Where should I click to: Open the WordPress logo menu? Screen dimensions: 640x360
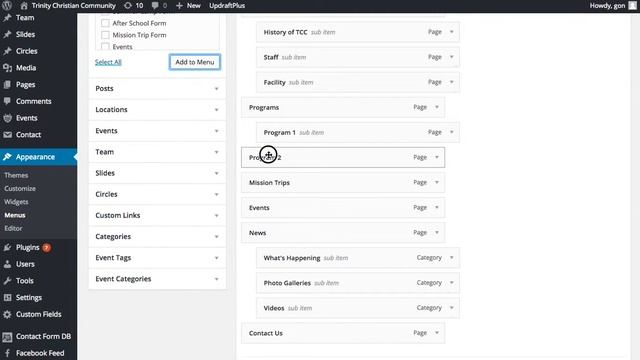(7, 5)
